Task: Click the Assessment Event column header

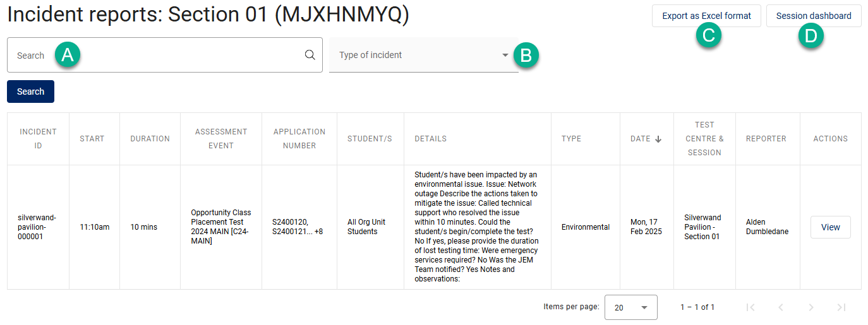Action: pos(221,139)
